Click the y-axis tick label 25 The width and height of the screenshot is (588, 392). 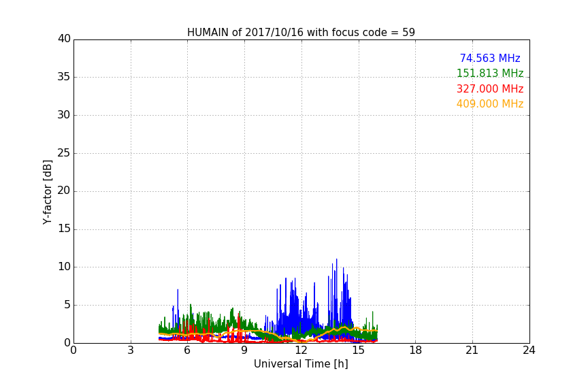pyautogui.click(x=64, y=153)
